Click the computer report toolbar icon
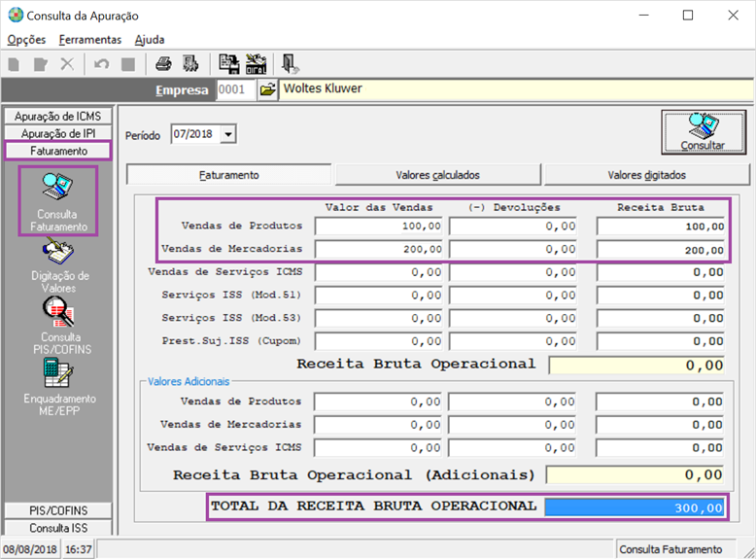The image size is (756, 559). tap(228, 64)
